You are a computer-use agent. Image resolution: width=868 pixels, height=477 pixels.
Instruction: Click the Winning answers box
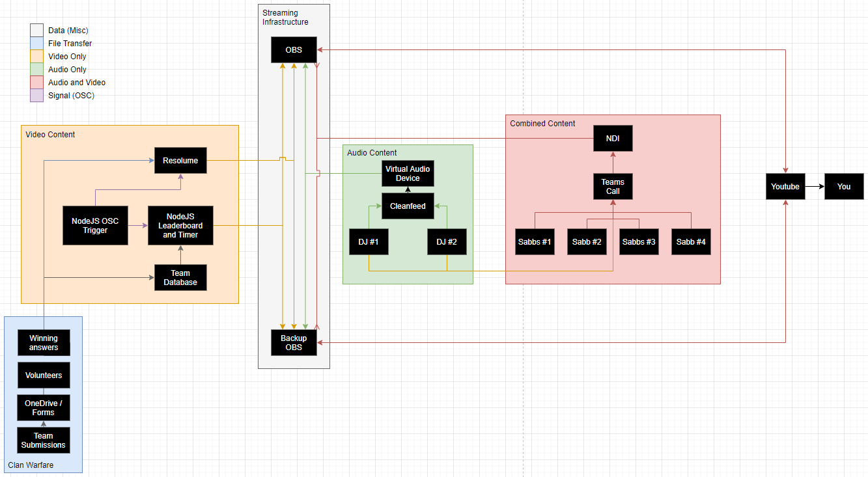(x=44, y=343)
